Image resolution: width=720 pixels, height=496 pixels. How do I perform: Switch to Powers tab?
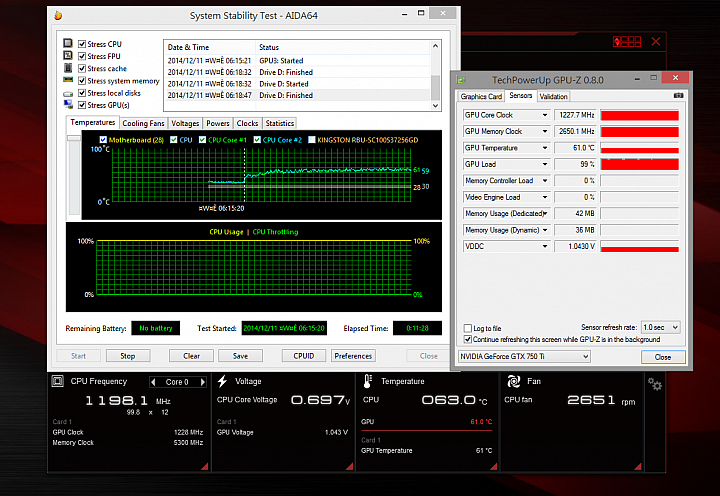[x=218, y=123]
